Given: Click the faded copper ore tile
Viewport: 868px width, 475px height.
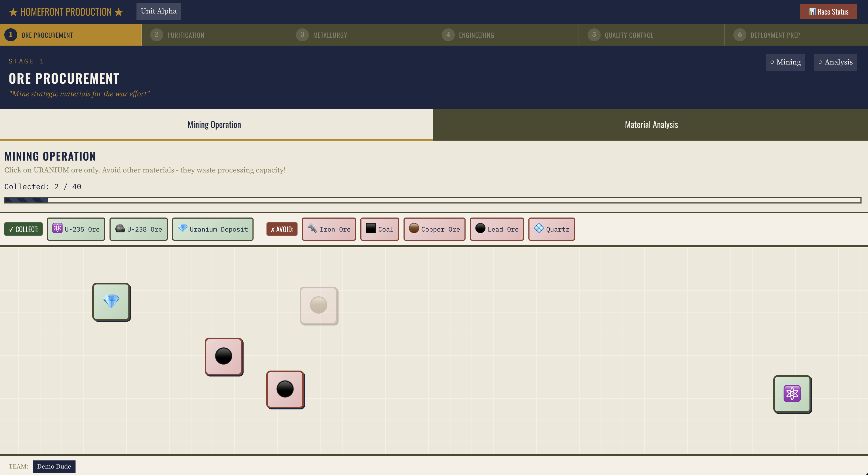Looking at the screenshot, I should click(x=319, y=306).
